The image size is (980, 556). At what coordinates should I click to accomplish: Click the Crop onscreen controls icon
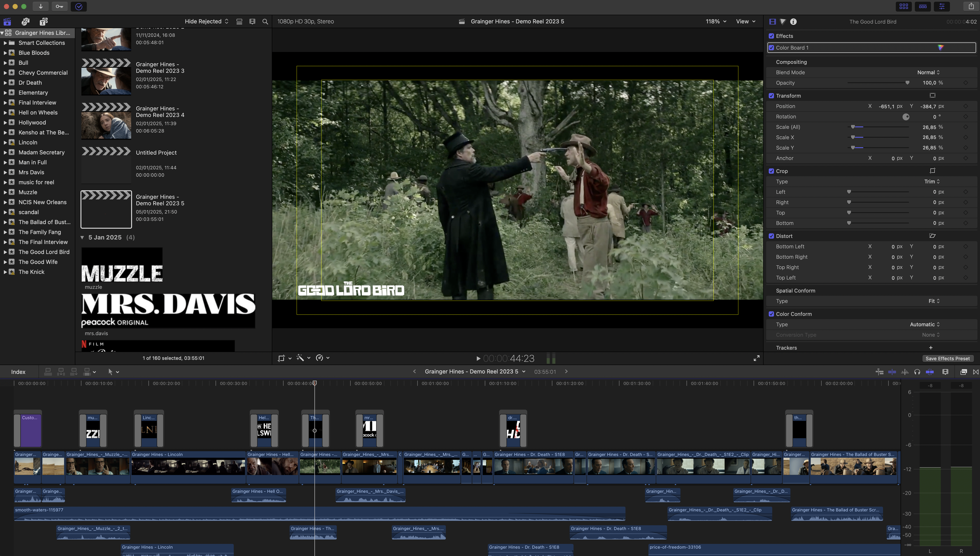tap(933, 171)
